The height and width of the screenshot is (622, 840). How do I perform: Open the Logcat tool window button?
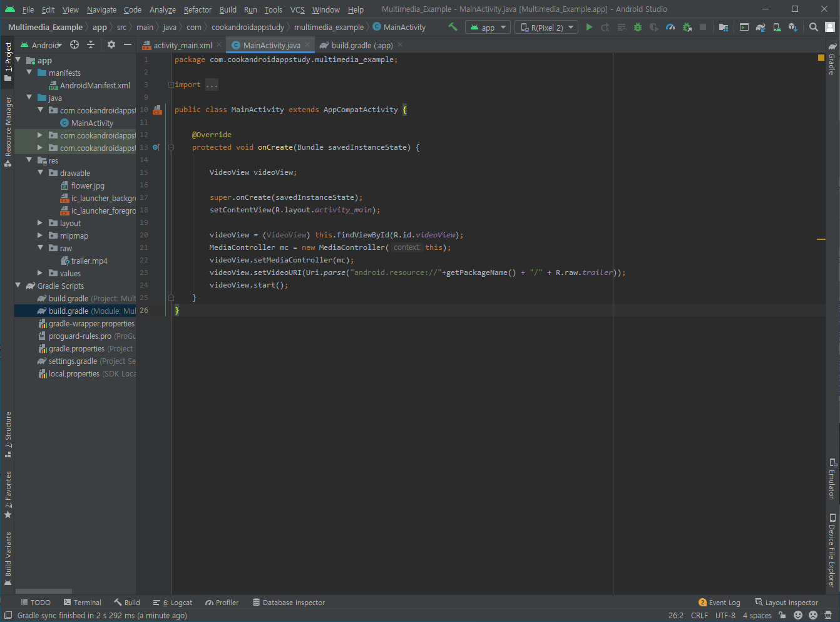pyautogui.click(x=173, y=603)
